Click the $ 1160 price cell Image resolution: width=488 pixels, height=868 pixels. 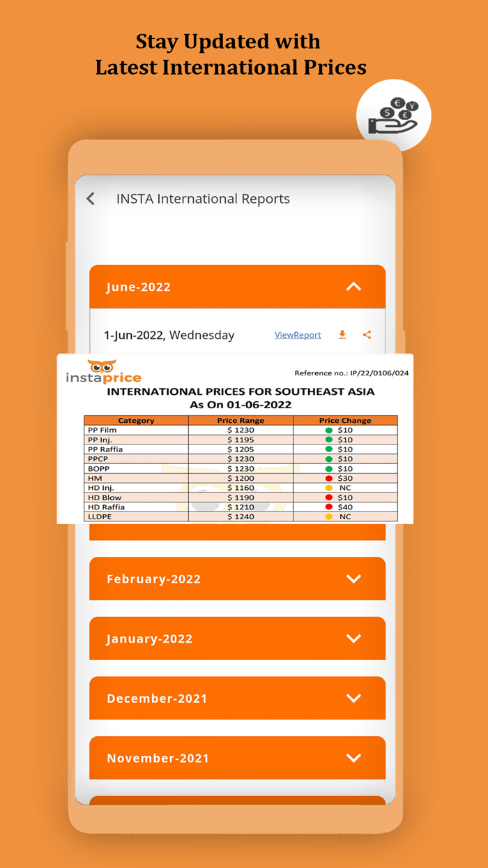coord(241,488)
